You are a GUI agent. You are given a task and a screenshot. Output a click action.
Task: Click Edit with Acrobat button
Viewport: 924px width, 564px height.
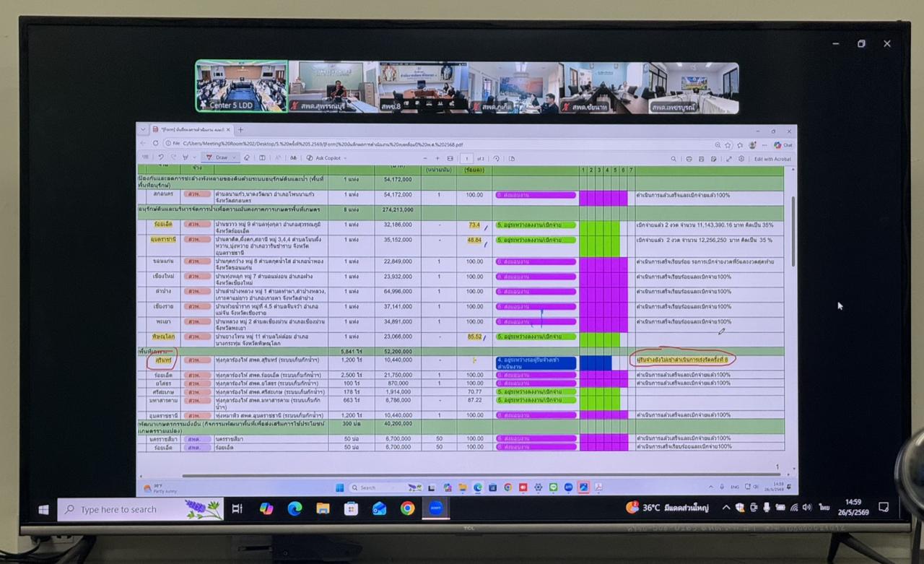click(x=772, y=158)
